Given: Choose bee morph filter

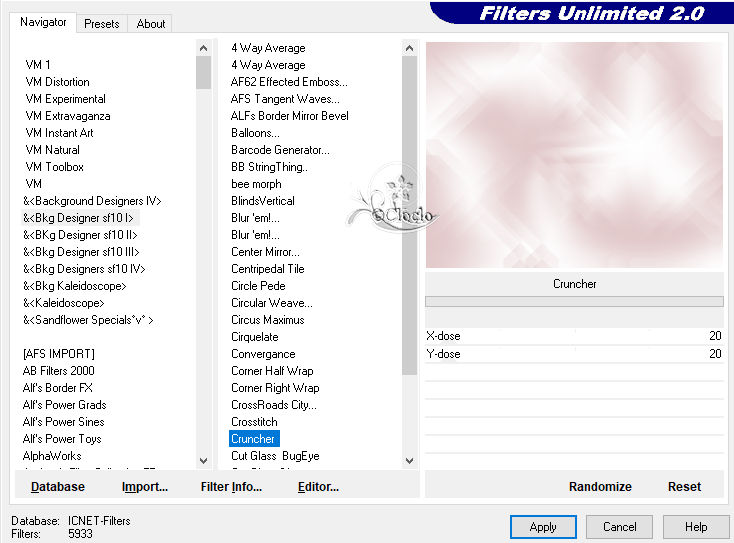Looking at the screenshot, I should pyautogui.click(x=256, y=184).
